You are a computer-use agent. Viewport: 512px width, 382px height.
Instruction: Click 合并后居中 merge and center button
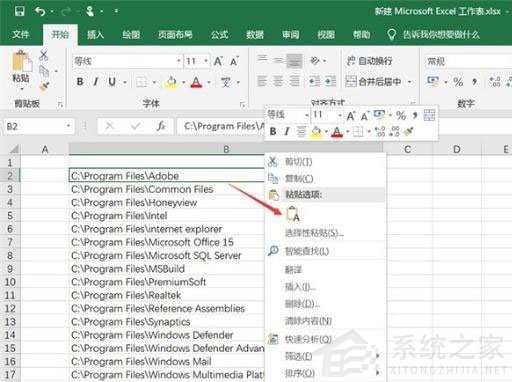(x=373, y=82)
